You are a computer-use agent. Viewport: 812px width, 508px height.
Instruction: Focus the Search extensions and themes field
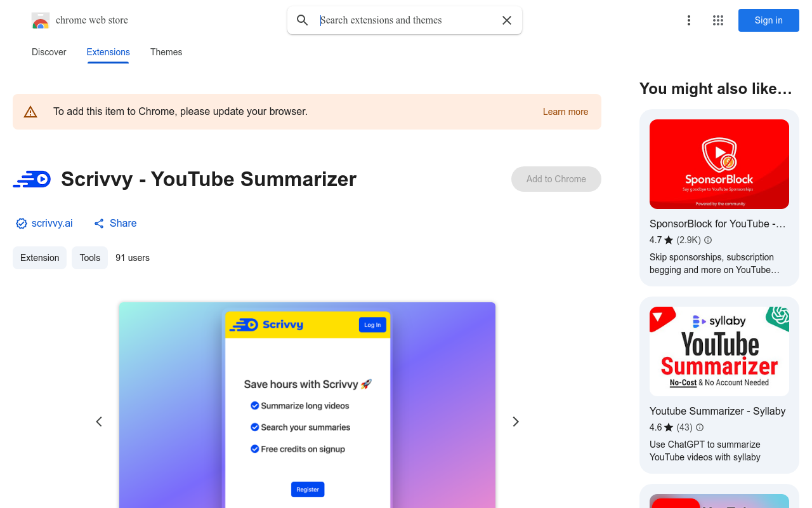click(x=406, y=20)
